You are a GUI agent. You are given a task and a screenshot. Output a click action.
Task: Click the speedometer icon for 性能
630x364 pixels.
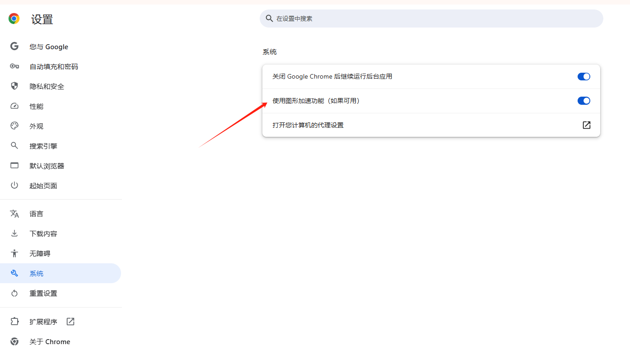14,106
